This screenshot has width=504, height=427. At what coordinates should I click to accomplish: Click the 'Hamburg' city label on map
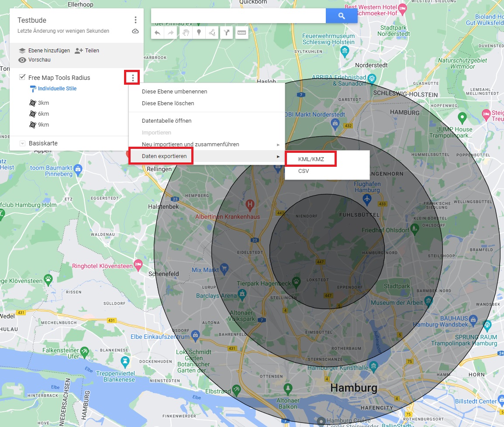[354, 388]
